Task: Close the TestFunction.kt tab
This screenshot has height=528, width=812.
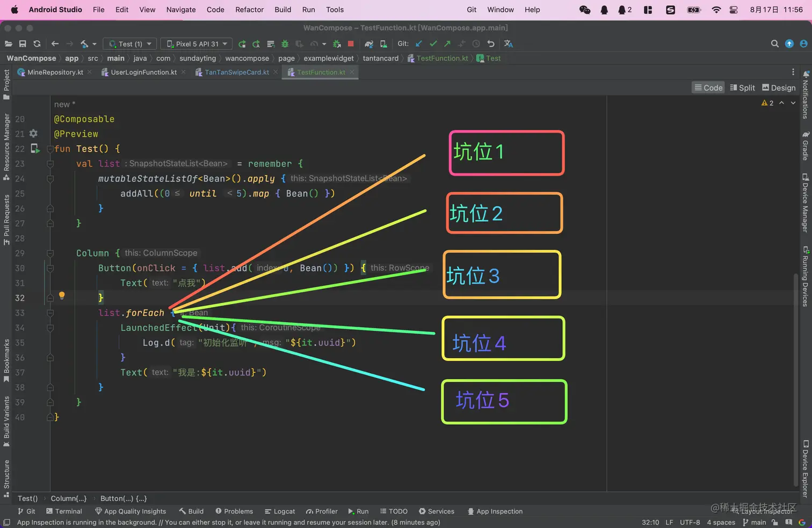Action: coord(352,72)
